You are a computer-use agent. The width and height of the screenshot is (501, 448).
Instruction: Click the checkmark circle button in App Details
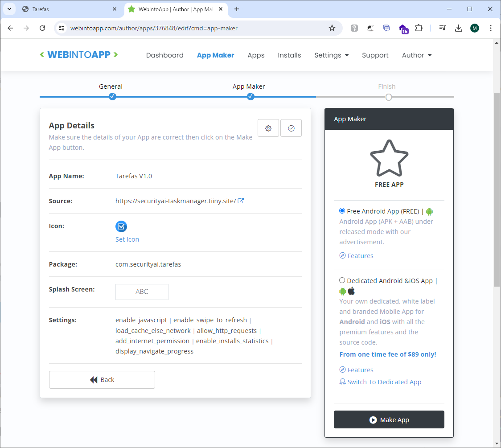click(x=291, y=128)
